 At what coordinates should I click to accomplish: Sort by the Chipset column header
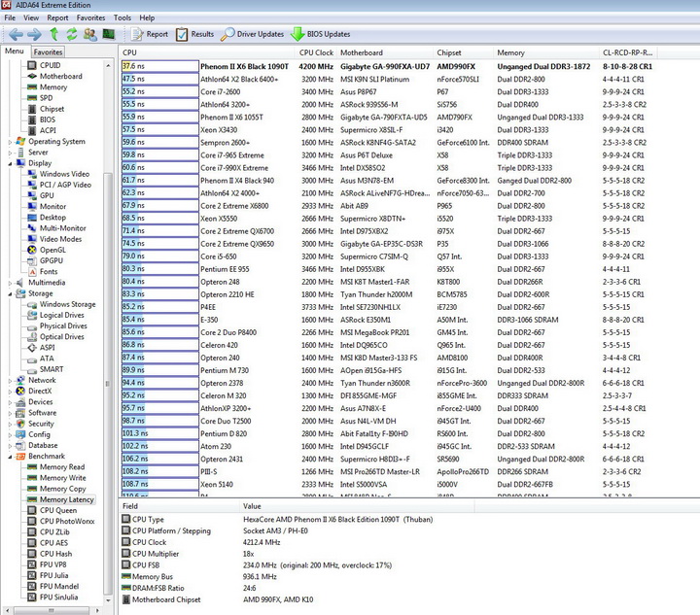pyautogui.click(x=464, y=52)
